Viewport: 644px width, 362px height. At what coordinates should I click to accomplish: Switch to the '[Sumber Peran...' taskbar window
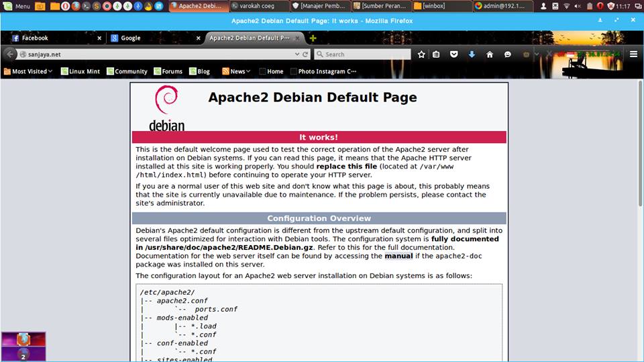[382, 6]
